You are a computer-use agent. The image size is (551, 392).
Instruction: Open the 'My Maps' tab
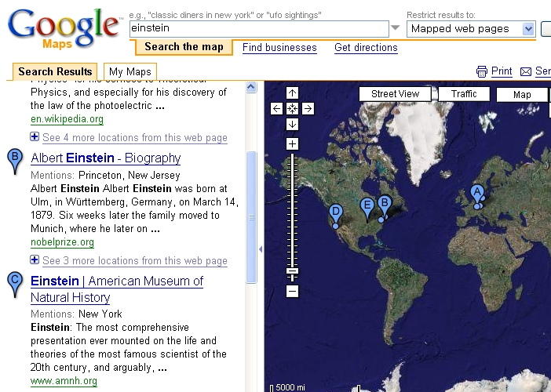click(x=130, y=71)
